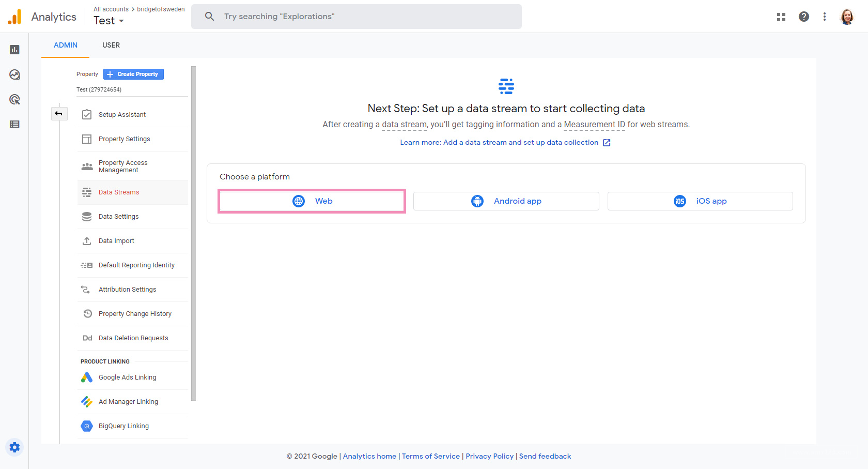Open Data Streams menu item
This screenshot has width=868, height=469.
point(133,192)
